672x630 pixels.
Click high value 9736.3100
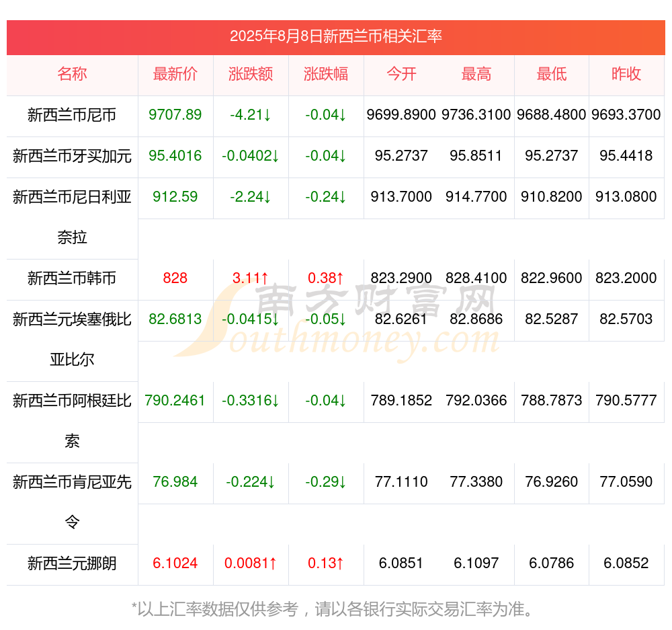[476, 114]
